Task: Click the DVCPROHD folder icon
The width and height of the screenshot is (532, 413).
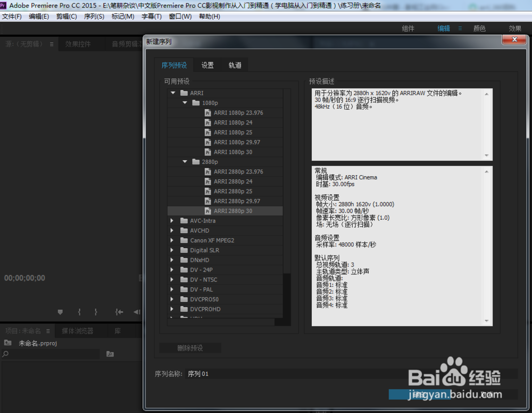Action: pyautogui.click(x=184, y=309)
